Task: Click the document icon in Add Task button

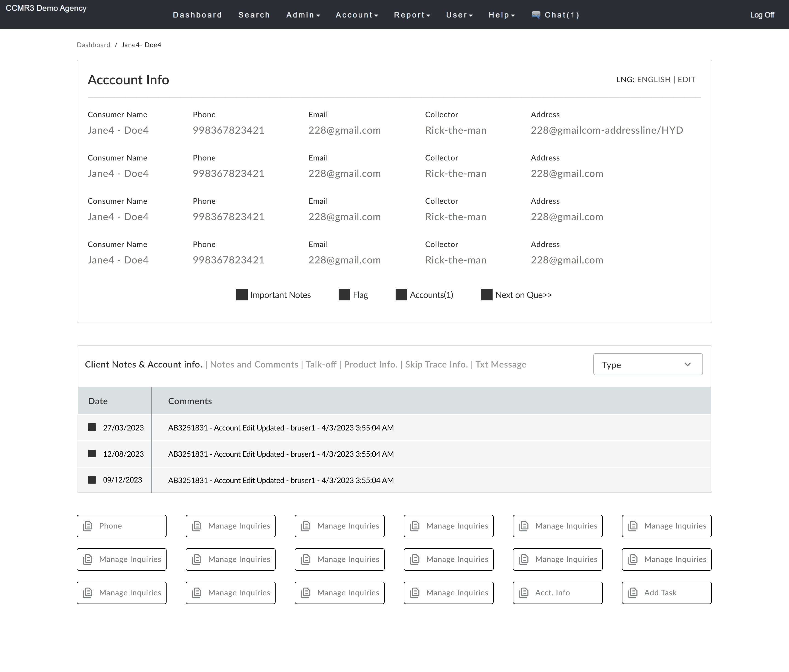Action: pos(633,593)
